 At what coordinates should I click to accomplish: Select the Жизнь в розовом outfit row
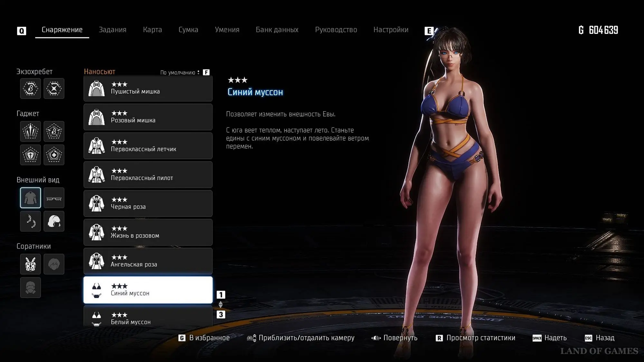pos(148,232)
